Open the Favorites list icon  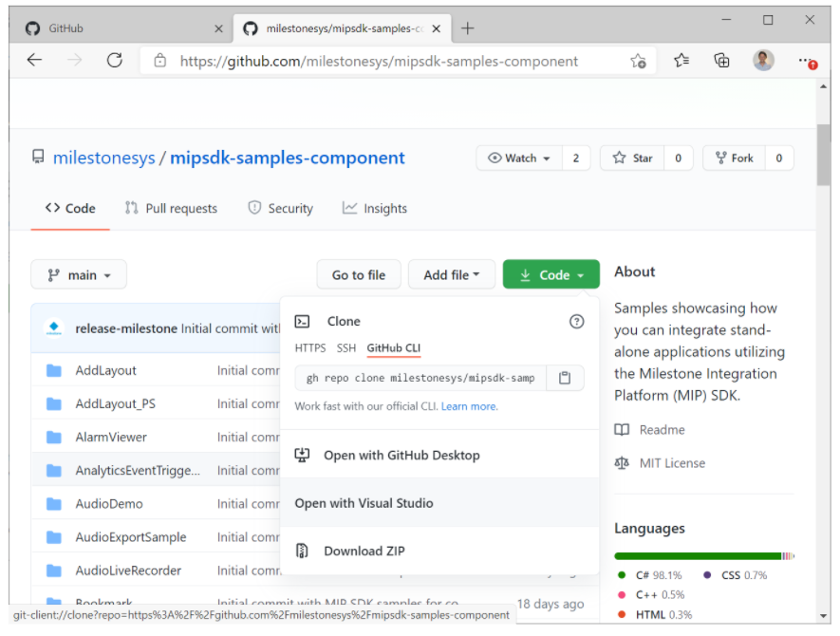pos(681,61)
